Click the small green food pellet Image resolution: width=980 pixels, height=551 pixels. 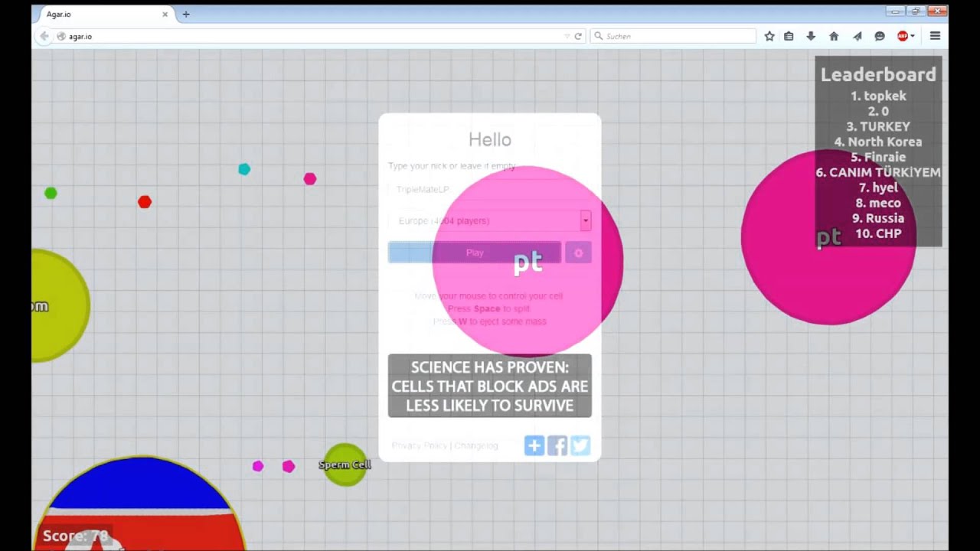[x=51, y=193]
